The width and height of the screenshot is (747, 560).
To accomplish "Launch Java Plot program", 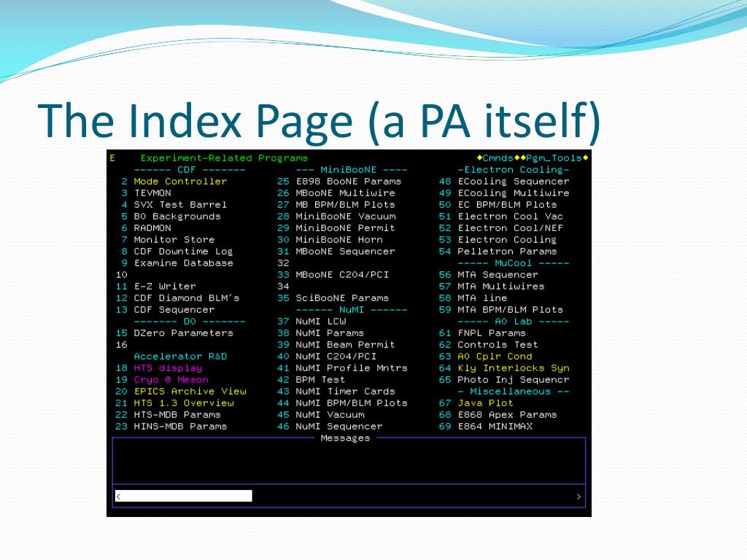I will [x=485, y=402].
